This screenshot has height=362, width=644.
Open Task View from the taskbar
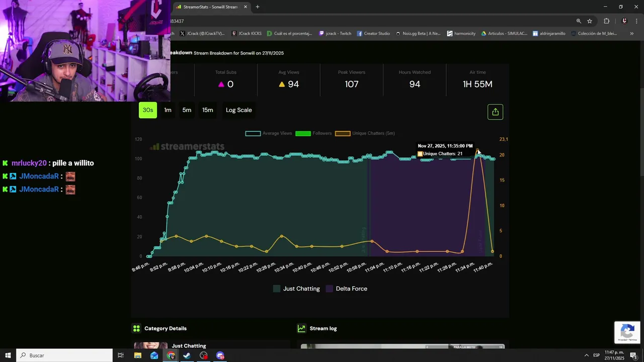(x=121, y=355)
